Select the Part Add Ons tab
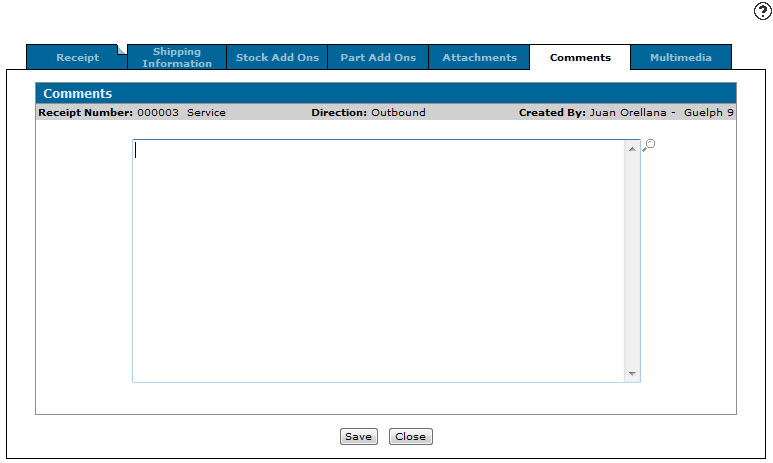This screenshot has height=463, width=773. 378,57
